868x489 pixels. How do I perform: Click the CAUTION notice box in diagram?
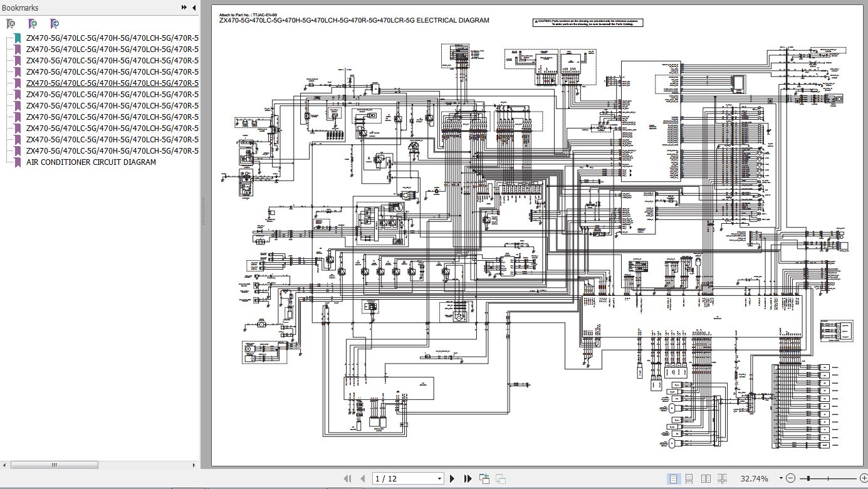pos(588,22)
